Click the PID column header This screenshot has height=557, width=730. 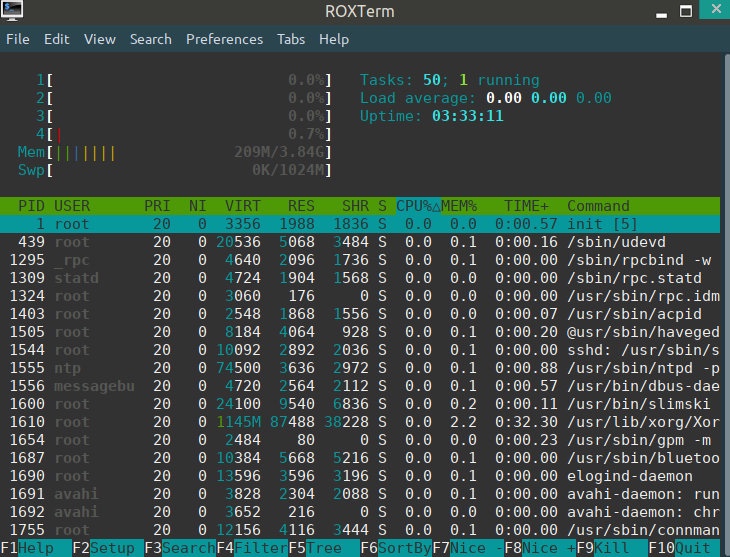(32, 205)
